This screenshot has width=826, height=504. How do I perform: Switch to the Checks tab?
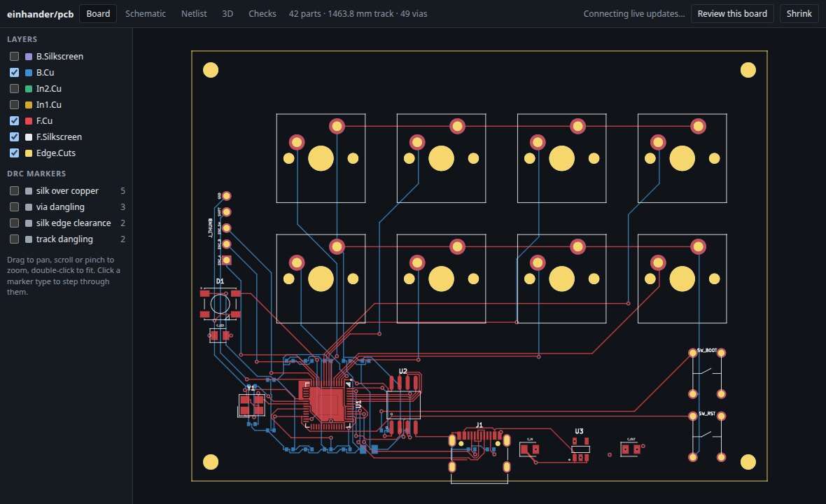tap(262, 14)
